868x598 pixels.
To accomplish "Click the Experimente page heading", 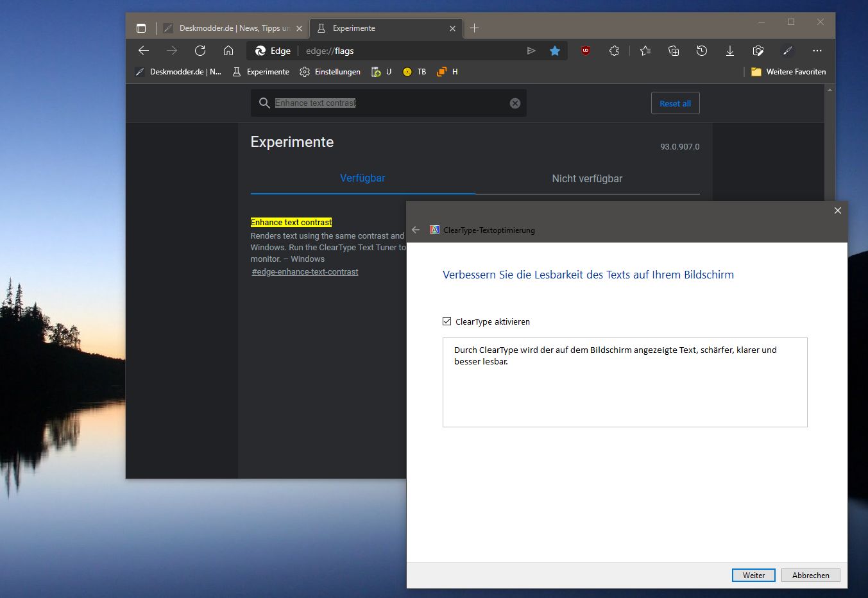I will pyautogui.click(x=292, y=142).
